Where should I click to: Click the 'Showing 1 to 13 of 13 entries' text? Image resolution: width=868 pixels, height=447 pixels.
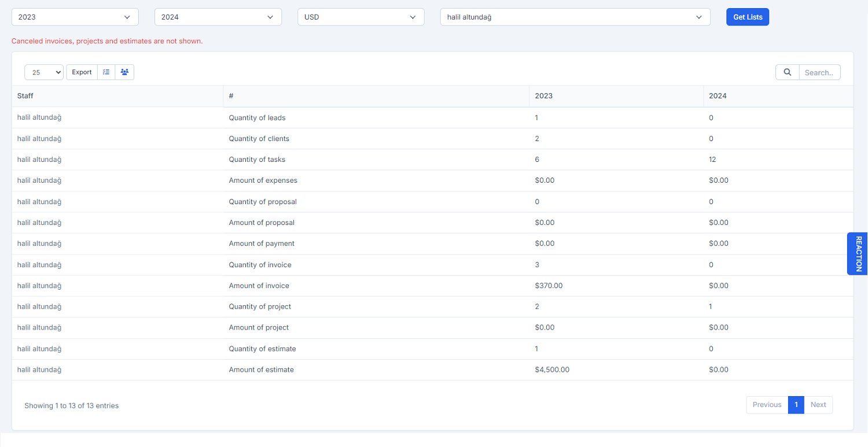point(71,406)
